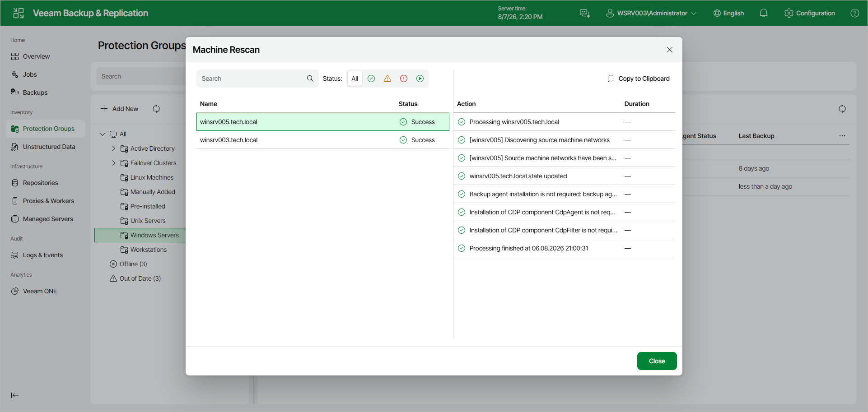This screenshot has height=412, width=868.
Task: Click the winsrv005.tech.local state updated row
Action: click(565, 176)
